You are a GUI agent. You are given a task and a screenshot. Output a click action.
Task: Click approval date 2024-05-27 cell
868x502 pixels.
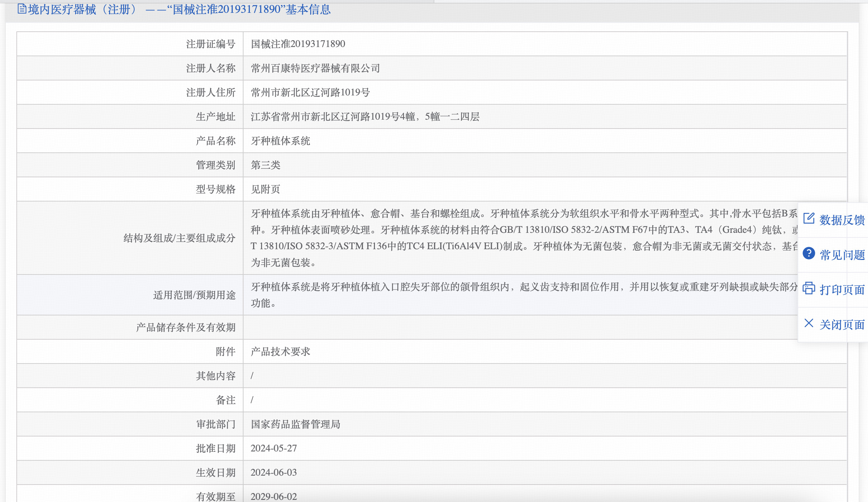(273, 448)
